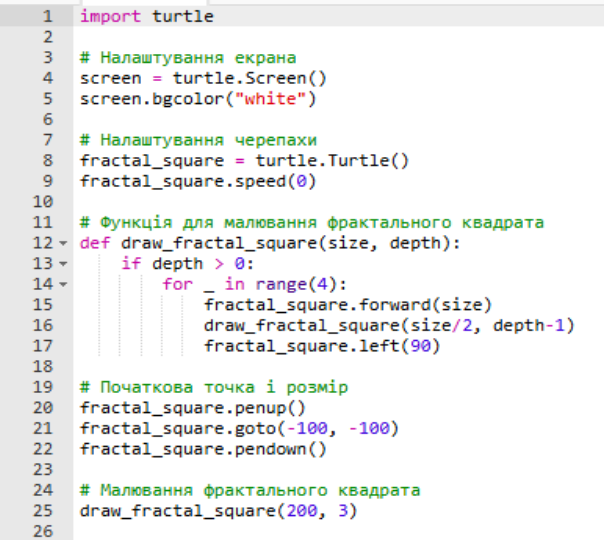The image size is (604, 540).
Task: Click the 'fractal_square = turtle.Turtle()' line
Action: coord(244,161)
